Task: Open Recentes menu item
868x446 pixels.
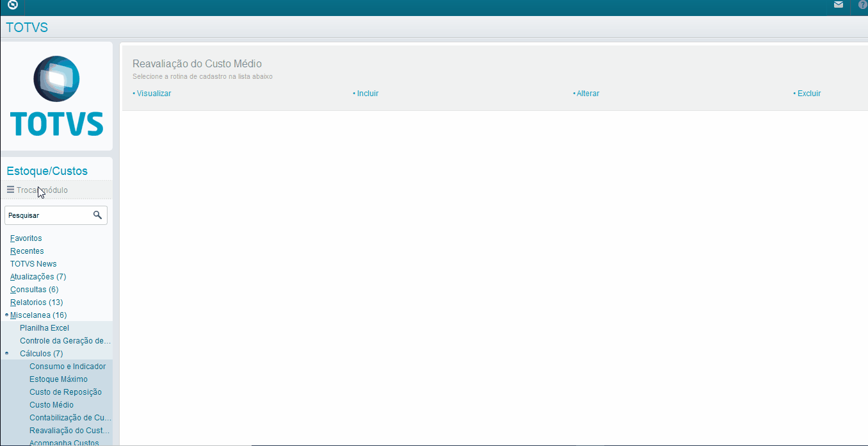Action: 27,251
